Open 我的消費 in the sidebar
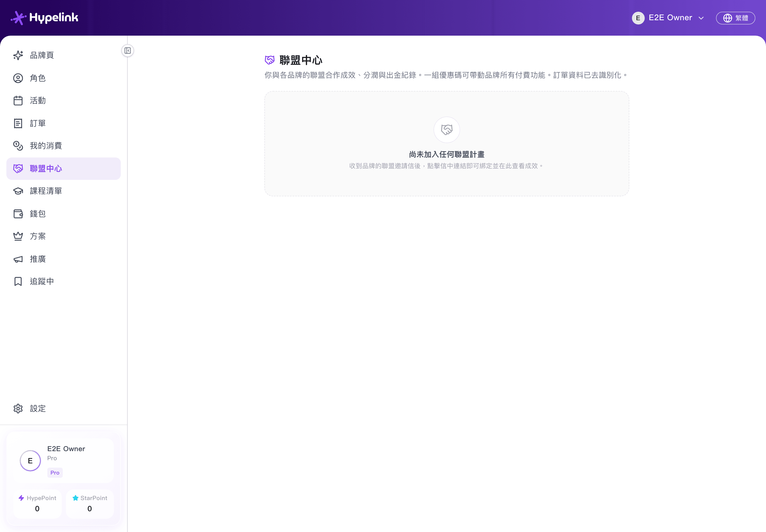 [x=63, y=146]
